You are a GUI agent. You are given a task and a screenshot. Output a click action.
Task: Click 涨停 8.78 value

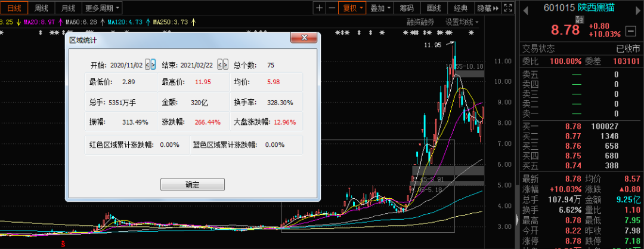point(572,241)
